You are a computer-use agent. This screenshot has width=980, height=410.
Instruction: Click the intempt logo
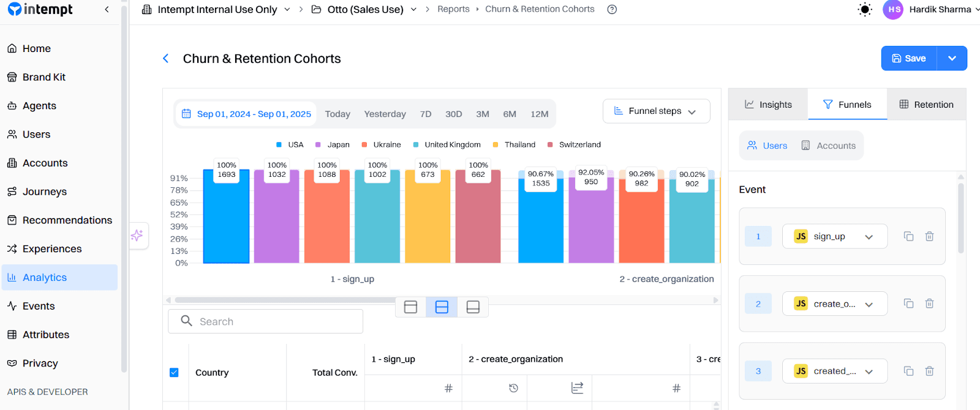tap(40, 9)
